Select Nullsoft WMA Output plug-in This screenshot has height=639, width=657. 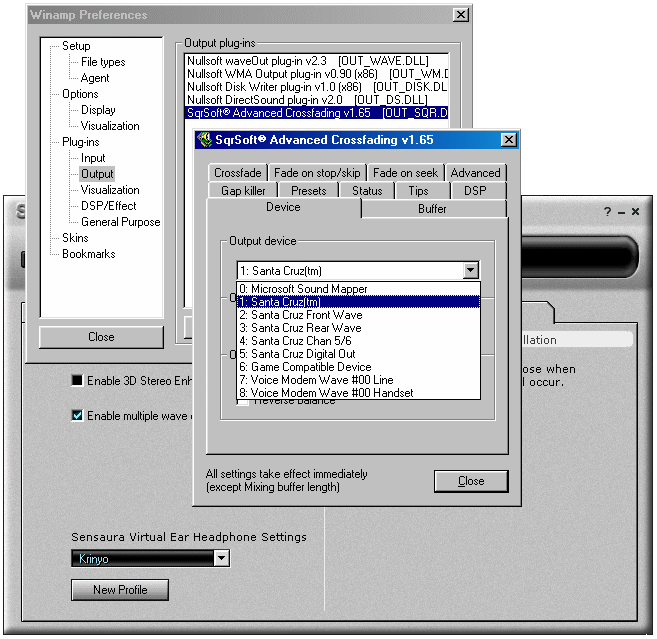[x=316, y=74]
